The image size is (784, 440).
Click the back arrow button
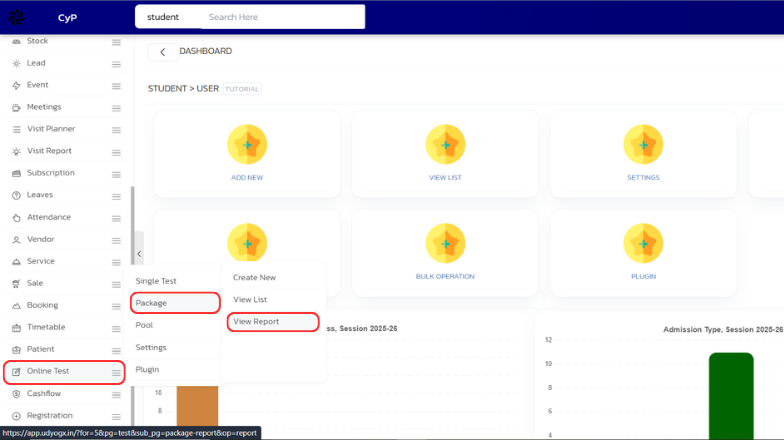(163, 52)
